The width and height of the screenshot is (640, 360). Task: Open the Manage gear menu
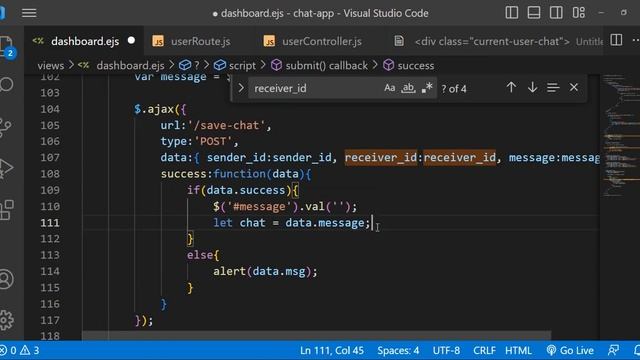7,320
